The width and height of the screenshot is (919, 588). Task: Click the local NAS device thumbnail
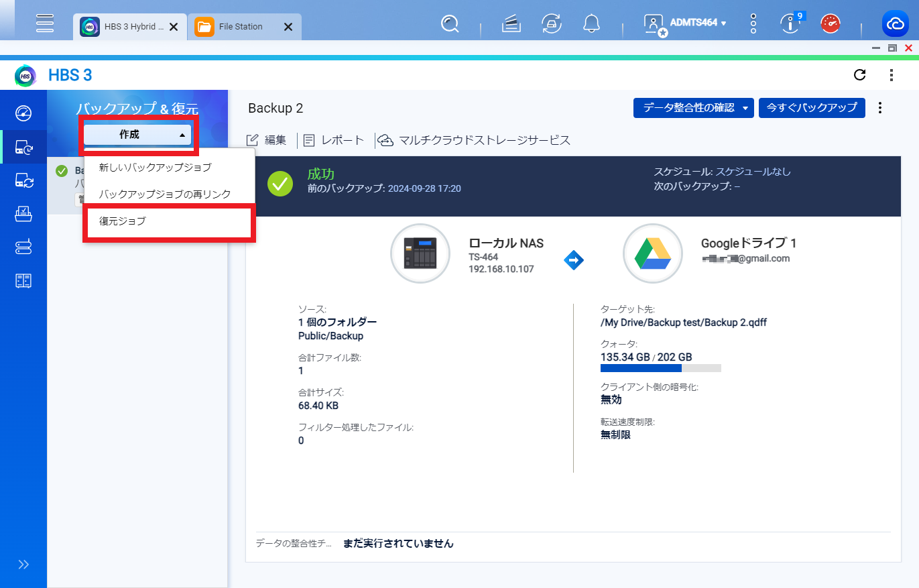(x=420, y=253)
